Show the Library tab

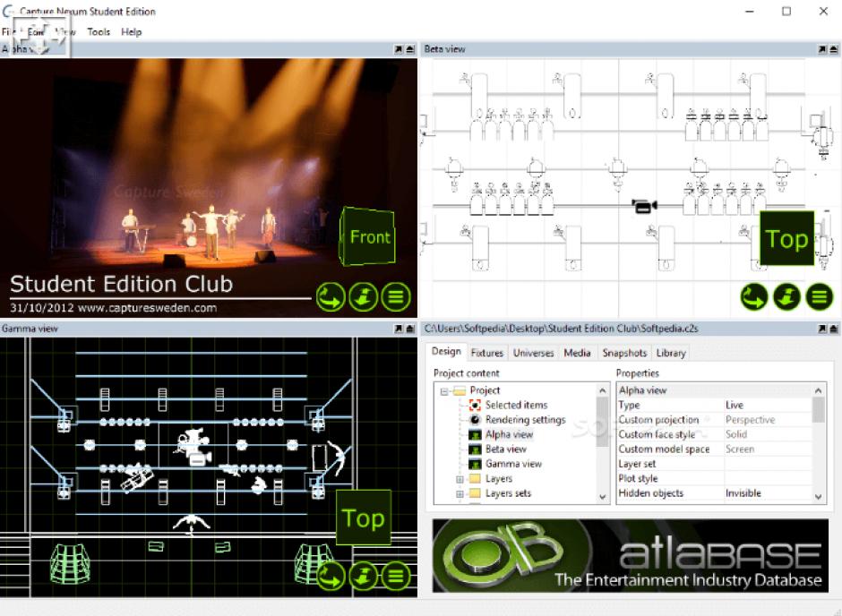[x=671, y=353]
